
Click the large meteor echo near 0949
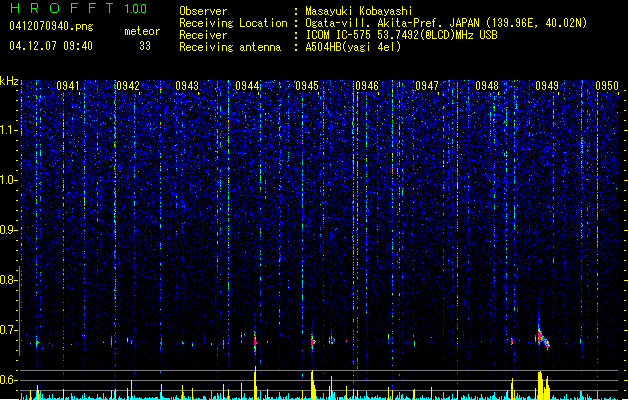pos(543,337)
